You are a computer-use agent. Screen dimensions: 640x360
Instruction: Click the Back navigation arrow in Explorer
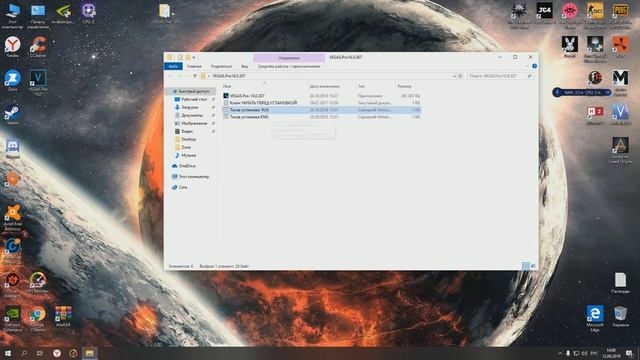[x=171, y=76]
